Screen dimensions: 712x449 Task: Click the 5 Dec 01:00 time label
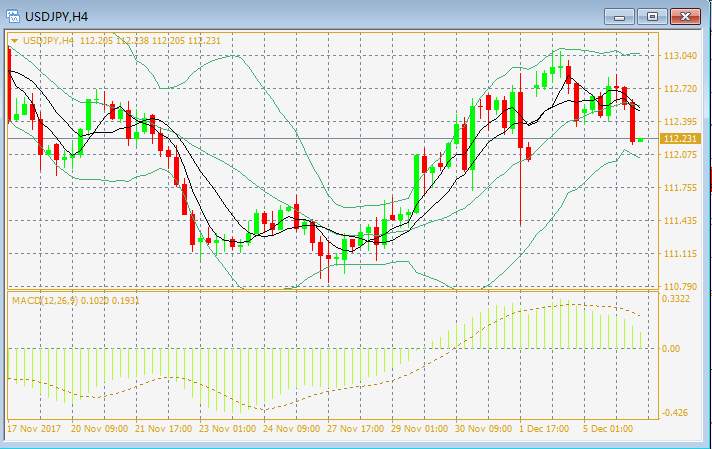(x=608, y=429)
